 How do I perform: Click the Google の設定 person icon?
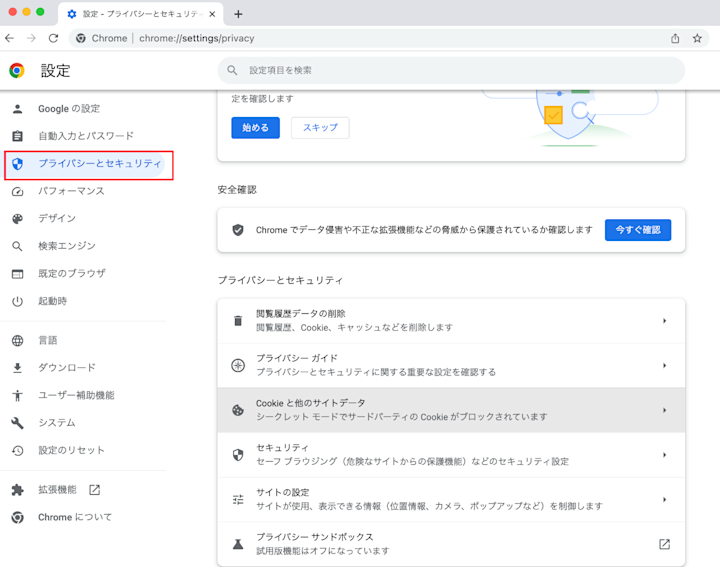pyautogui.click(x=17, y=109)
